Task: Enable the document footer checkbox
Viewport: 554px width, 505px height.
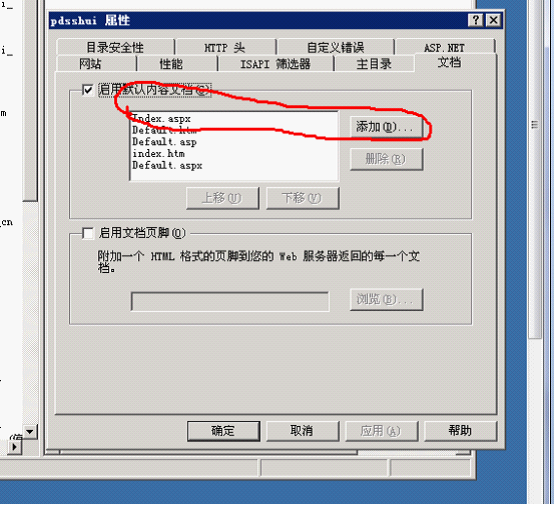Action: 88,233
